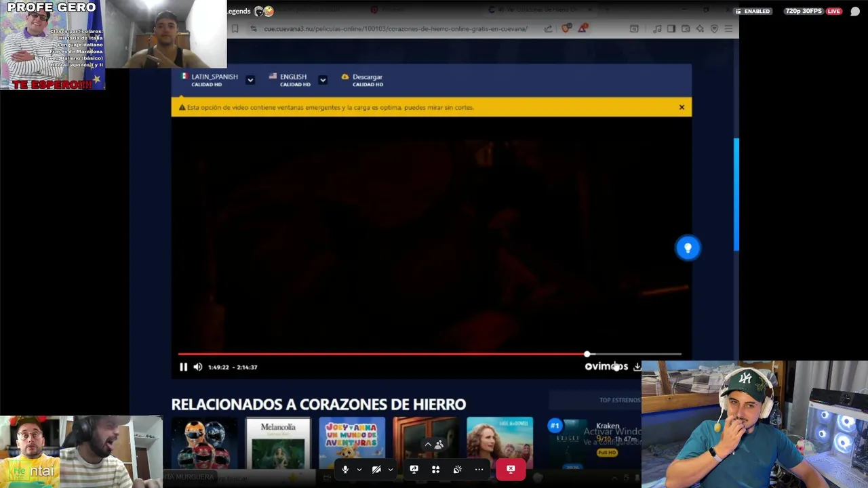The image size is (868, 488).
Task: Mute the video player volume
Action: pos(198,367)
